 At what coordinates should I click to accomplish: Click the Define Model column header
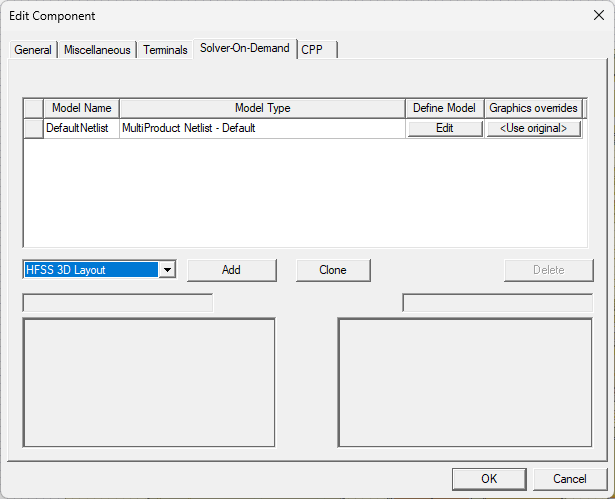pos(445,108)
